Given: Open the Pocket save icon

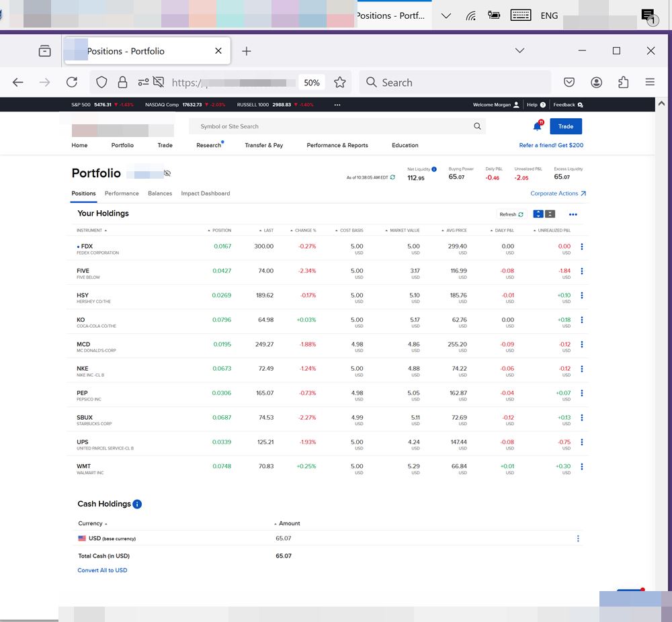Looking at the screenshot, I should pos(569,82).
